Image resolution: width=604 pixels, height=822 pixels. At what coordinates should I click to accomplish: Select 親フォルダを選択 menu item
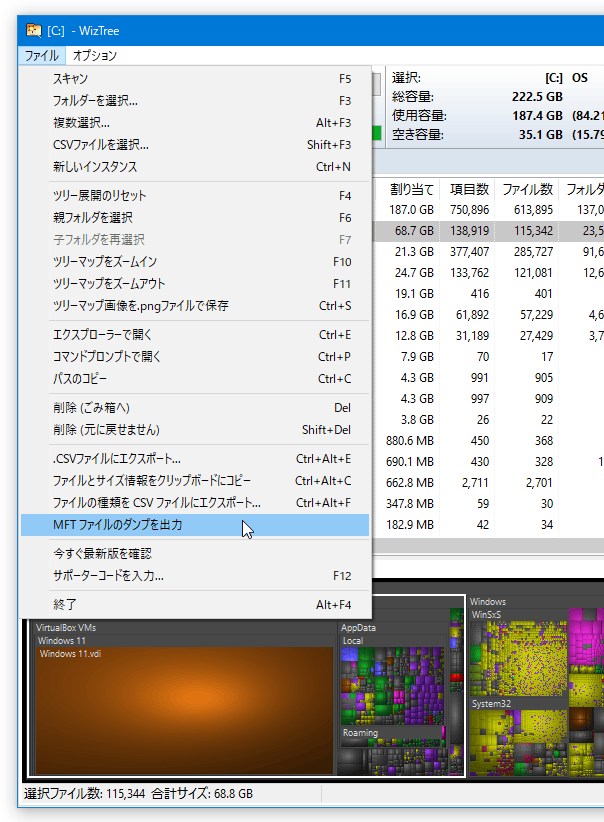coord(195,218)
